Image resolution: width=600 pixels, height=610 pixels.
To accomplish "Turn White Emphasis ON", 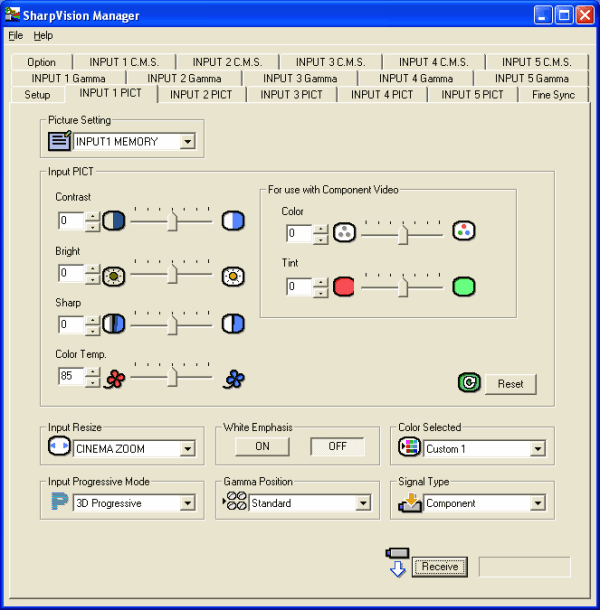I will [x=262, y=446].
